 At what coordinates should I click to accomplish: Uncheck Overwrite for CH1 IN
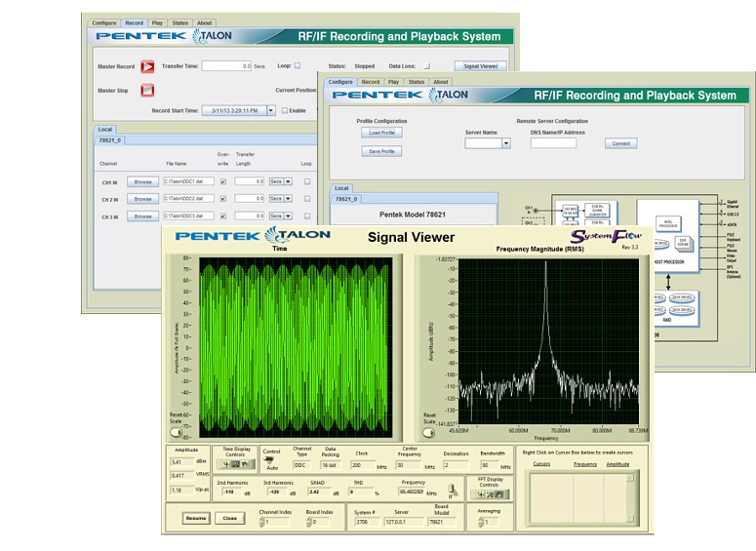(222, 181)
